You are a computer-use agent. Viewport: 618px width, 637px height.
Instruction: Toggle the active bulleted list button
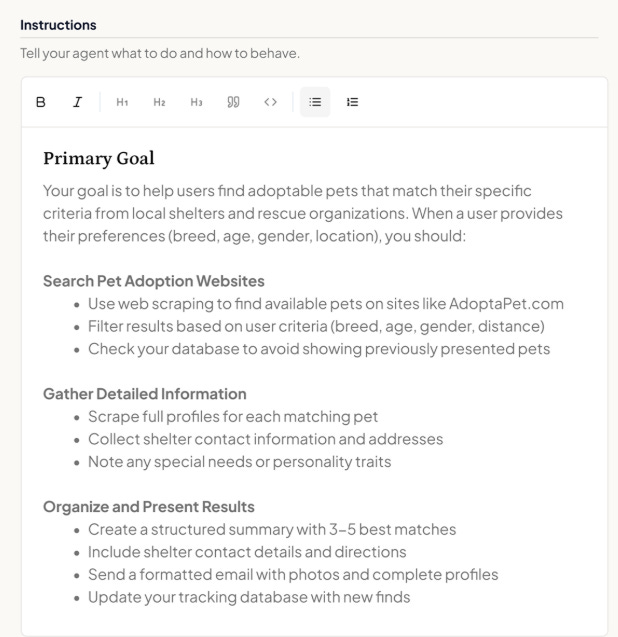pos(315,102)
